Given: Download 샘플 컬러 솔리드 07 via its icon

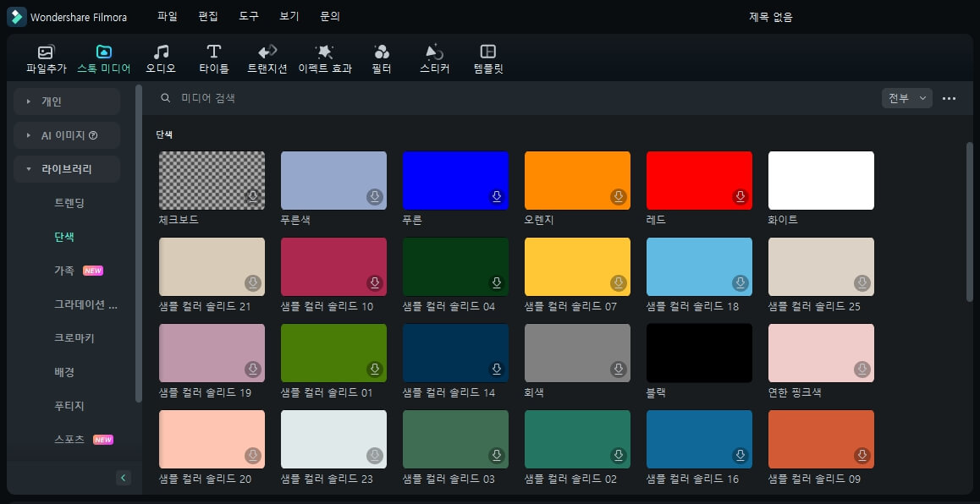Looking at the screenshot, I should 618,283.
